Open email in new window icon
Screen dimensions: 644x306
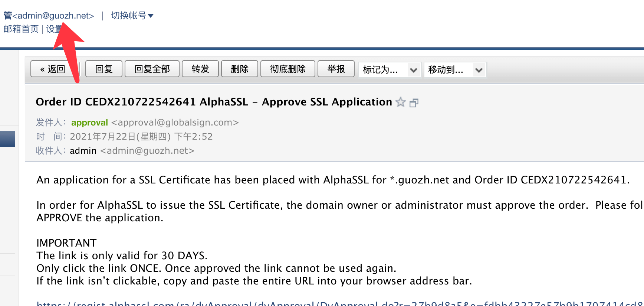pos(414,103)
